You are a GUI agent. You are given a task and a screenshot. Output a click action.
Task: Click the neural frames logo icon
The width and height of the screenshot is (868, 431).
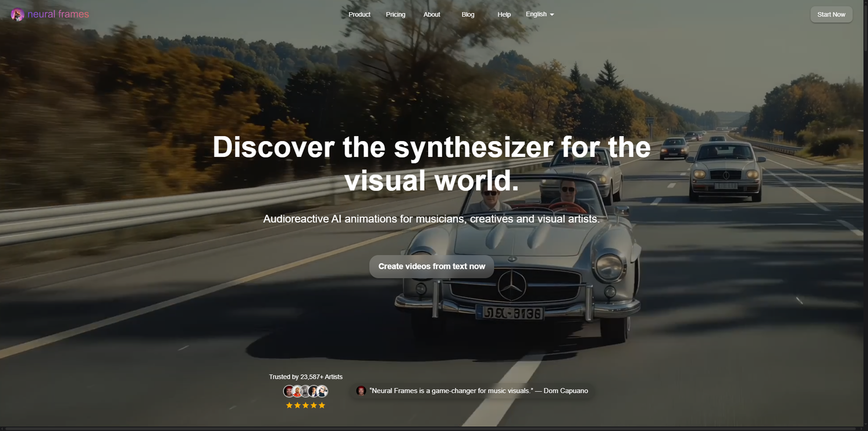coord(17,15)
